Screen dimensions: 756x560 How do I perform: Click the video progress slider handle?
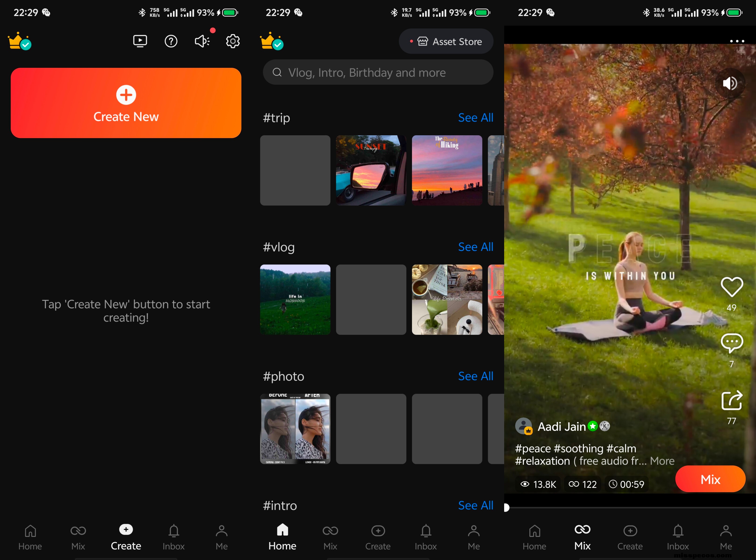click(x=506, y=508)
